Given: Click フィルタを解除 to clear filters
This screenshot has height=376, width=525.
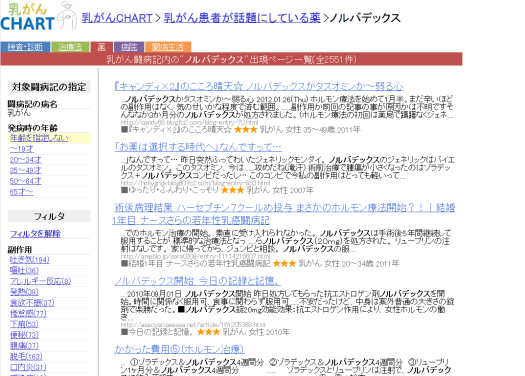Looking at the screenshot, I should pos(35,234).
